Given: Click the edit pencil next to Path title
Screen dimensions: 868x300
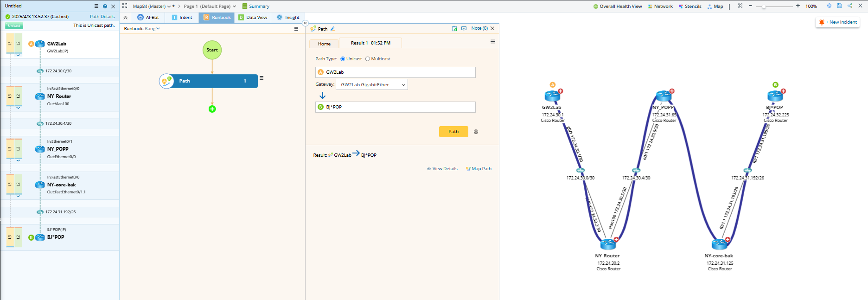Looking at the screenshot, I should coord(332,29).
